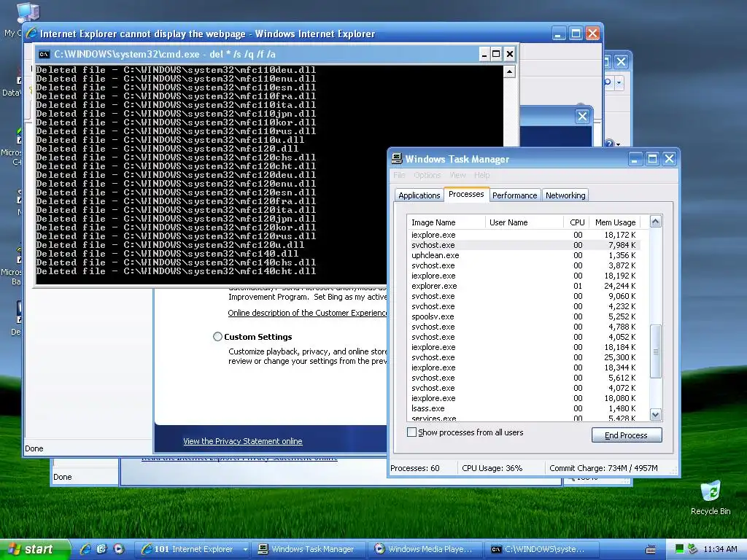The width and height of the screenshot is (747, 560).
Task: Click the Task Manager title bar icon
Action: pyautogui.click(x=397, y=158)
